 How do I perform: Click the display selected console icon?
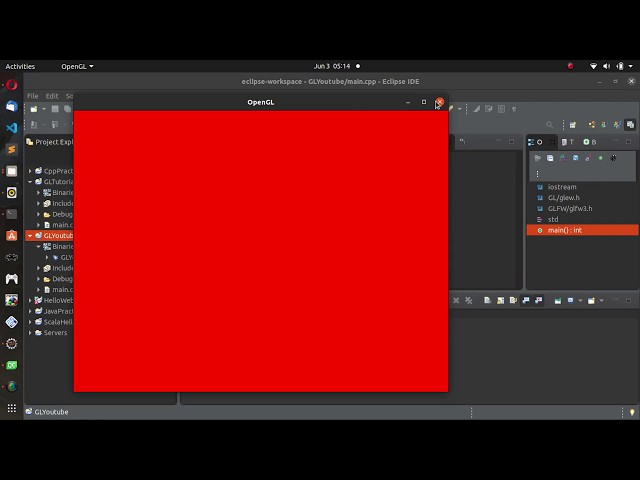tap(571, 300)
